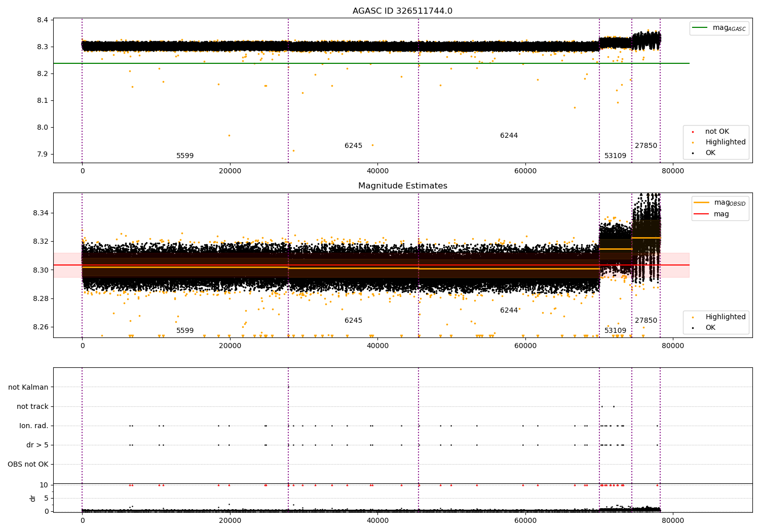
Task: Click the 'not track' row label
Action: tap(32, 406)
